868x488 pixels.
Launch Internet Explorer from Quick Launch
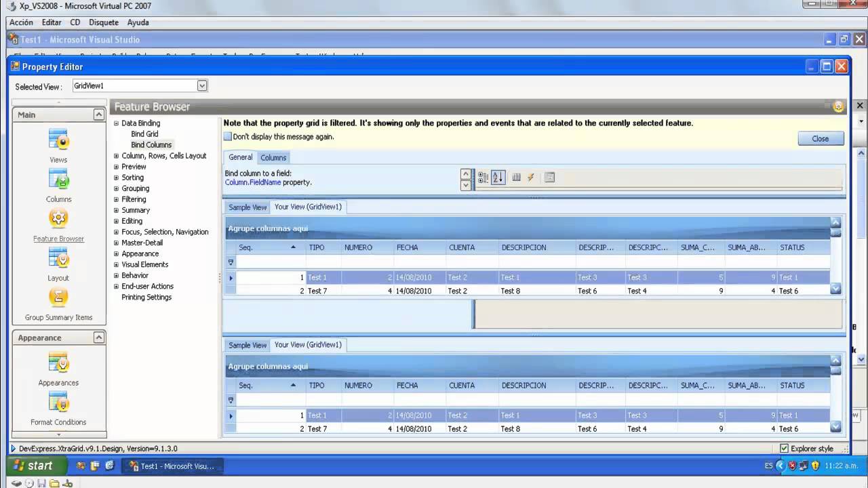point(109,466)
